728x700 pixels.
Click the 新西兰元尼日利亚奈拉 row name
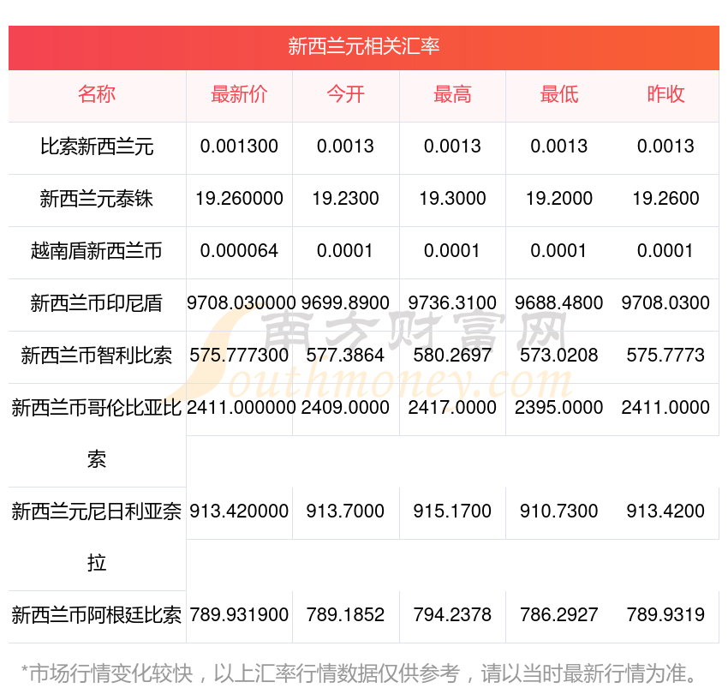(97, 537)
